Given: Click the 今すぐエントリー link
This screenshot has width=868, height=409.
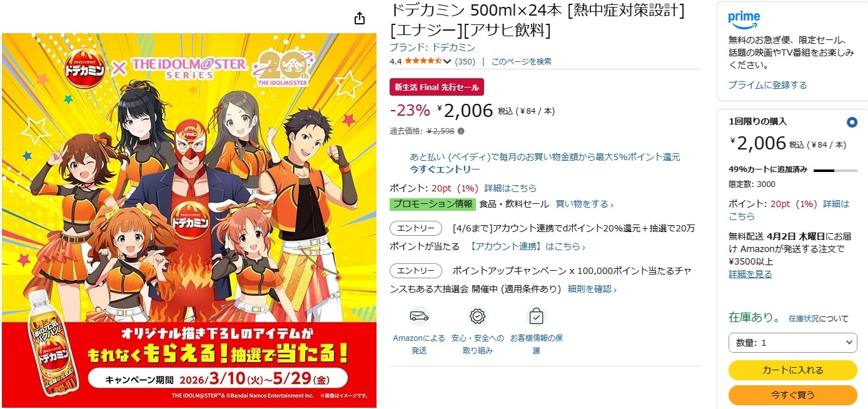Looking at the screenshot, I should tap(445, 169).
